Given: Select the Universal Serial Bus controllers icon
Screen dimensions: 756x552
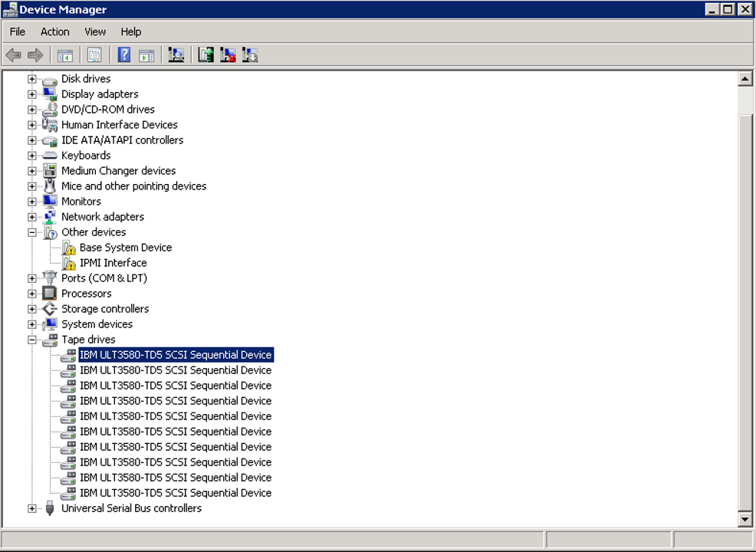Looking at the screenshot, I should pos(50,508).
